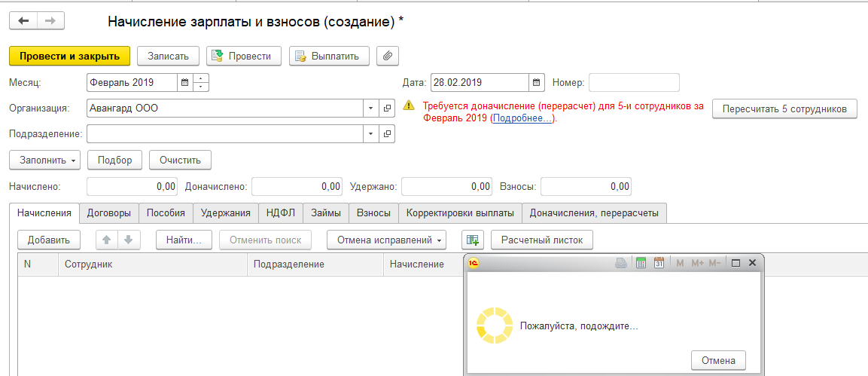Open the Организация dropdown list
This screenshot has height=376, width=868.
point(370,109)
